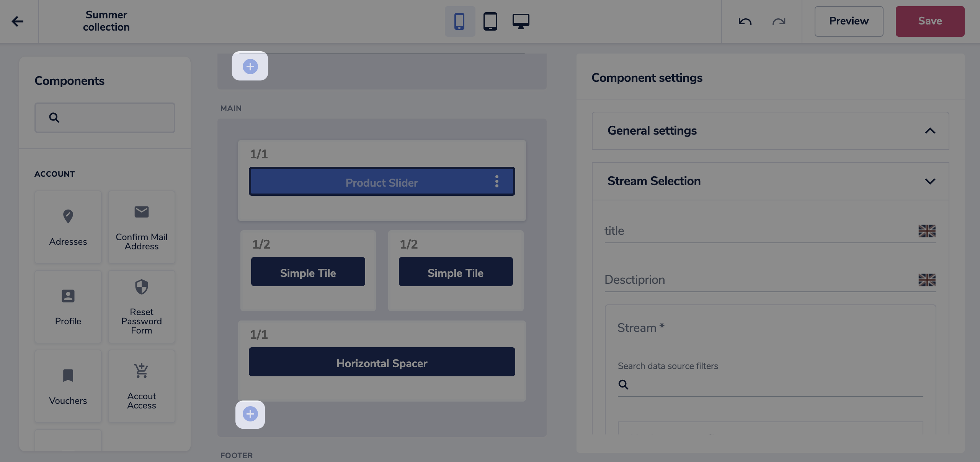Open the Preview
This screenshot has width=980, height=462.
point(849,21)
